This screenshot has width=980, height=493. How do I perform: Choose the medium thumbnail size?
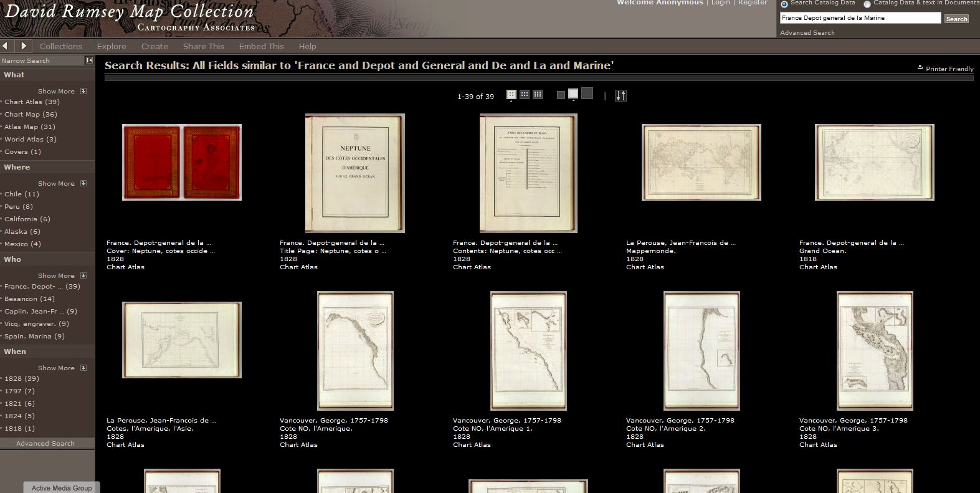tap(573, 94)
